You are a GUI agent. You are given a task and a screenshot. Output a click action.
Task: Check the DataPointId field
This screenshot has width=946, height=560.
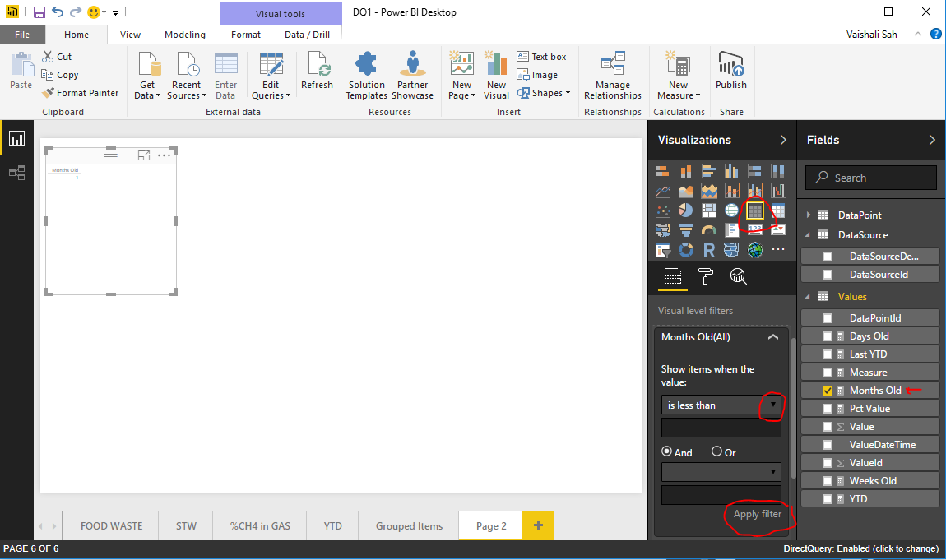click(828, 318)
